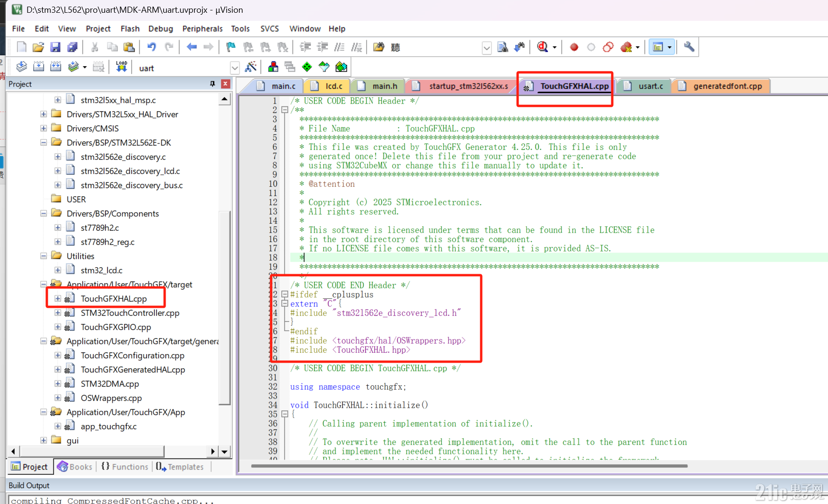Save all open files
Image resolution: width=828 pixels, height=504 pixels.
(72, 47)
